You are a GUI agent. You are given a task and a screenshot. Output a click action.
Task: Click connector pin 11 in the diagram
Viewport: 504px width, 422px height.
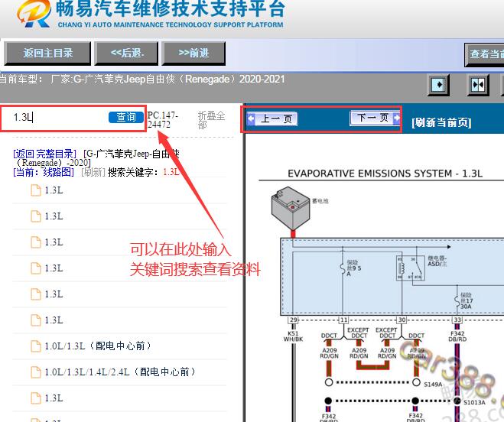343,320
